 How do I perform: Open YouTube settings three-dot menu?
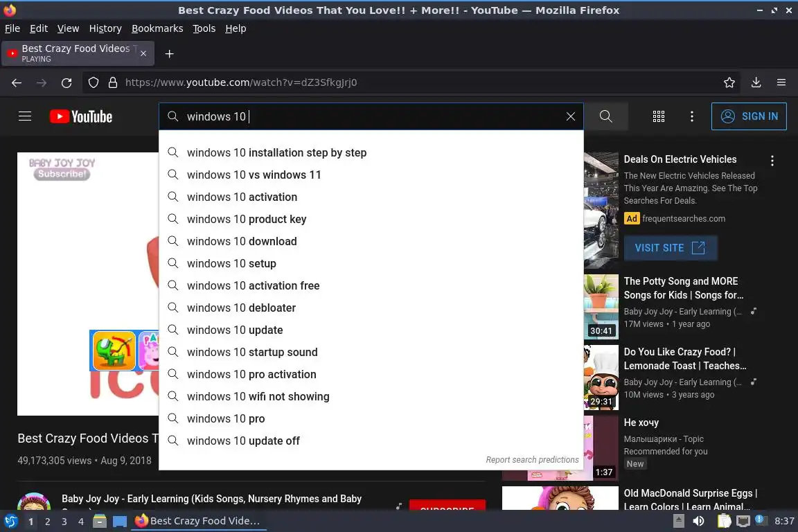point(691,116)
